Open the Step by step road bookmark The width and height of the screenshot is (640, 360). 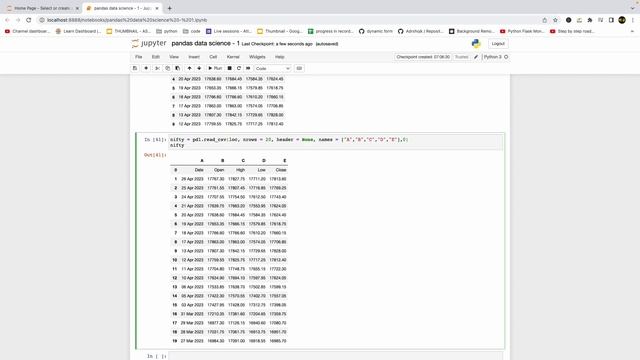(572, 31)
